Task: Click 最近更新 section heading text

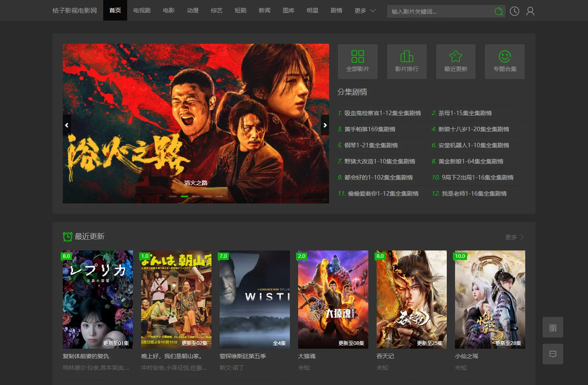Action: click(x=90, y=236)
